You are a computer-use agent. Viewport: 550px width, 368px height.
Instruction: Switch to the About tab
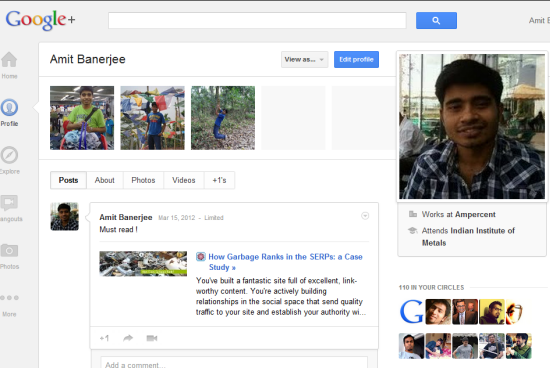[x=105, y=180]
